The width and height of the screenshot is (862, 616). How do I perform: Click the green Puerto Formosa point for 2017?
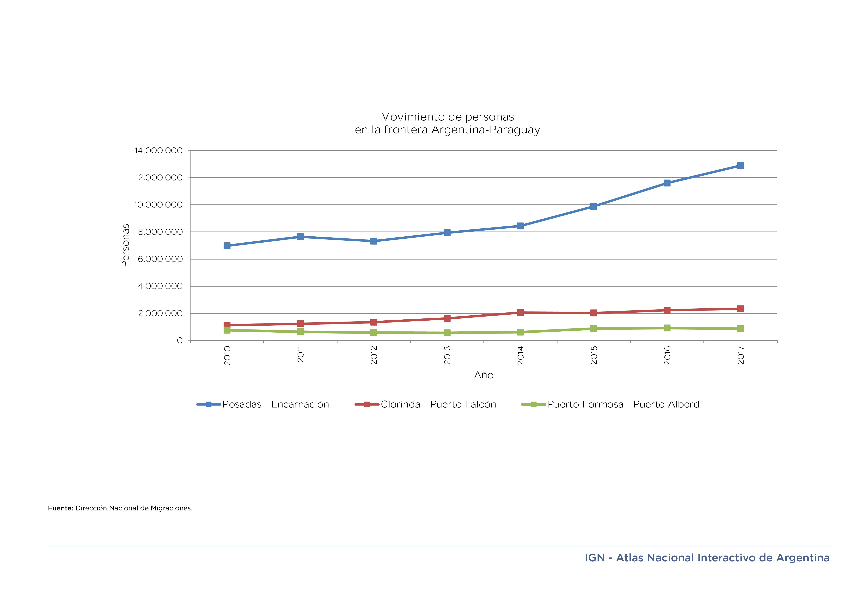click(740, 329)
